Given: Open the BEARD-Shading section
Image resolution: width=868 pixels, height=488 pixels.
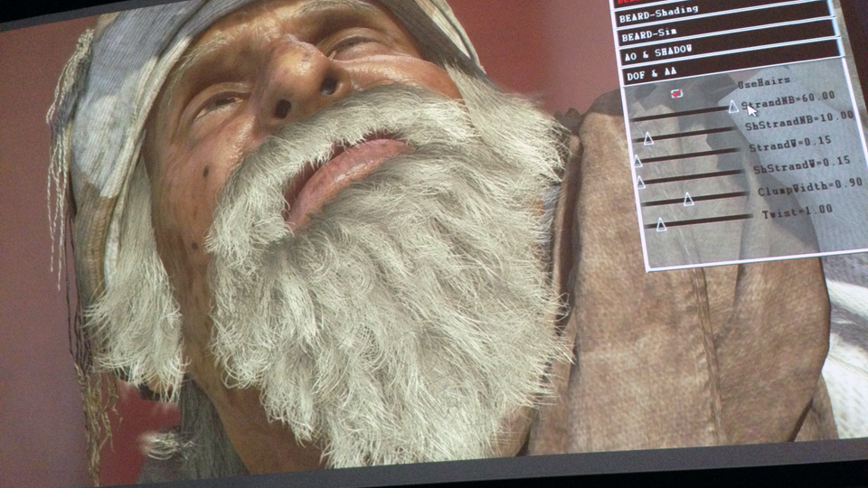Looking at the screenshot, I should pyautogui.click(x=724, y=14).
